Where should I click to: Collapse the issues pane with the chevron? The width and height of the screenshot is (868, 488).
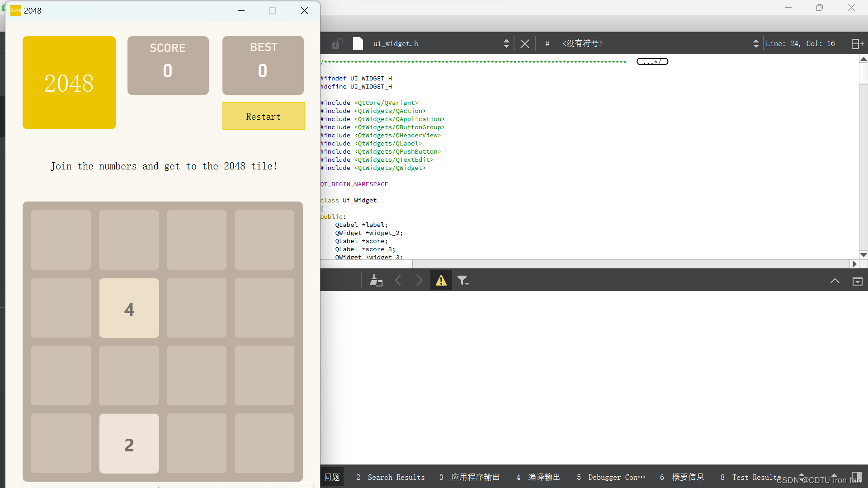coord(835,281)
